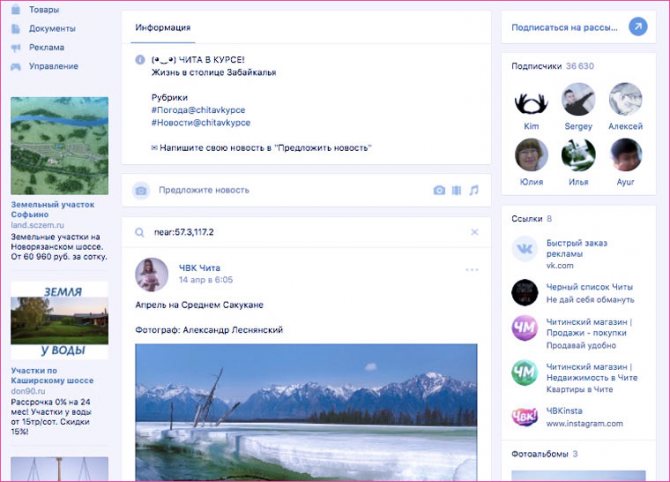This screenshot has height=482, width=670.
Task: Attach a photo with the camera icon
Action: pos(439,190)
